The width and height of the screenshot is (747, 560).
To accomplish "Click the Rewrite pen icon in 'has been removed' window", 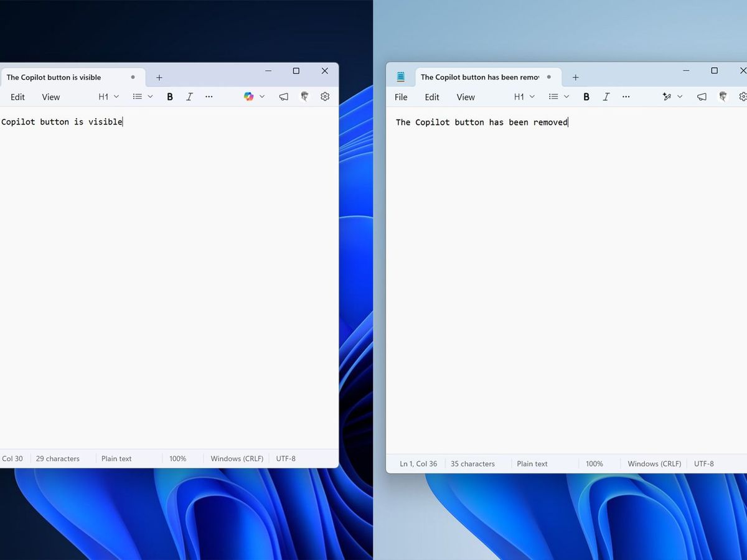I will pos(667,96).
